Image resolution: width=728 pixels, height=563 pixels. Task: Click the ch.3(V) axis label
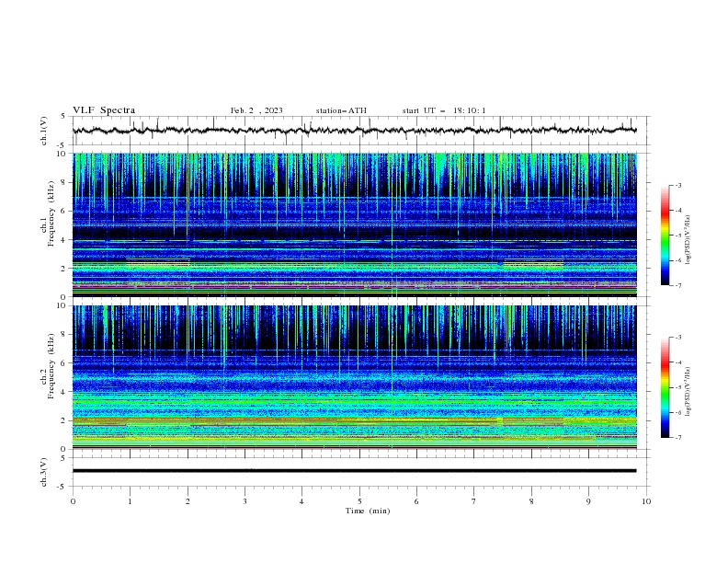44,472
